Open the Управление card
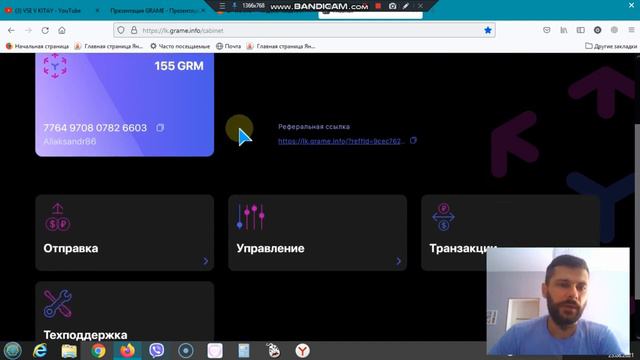640x360 pixels. click(x=318, y=233)
